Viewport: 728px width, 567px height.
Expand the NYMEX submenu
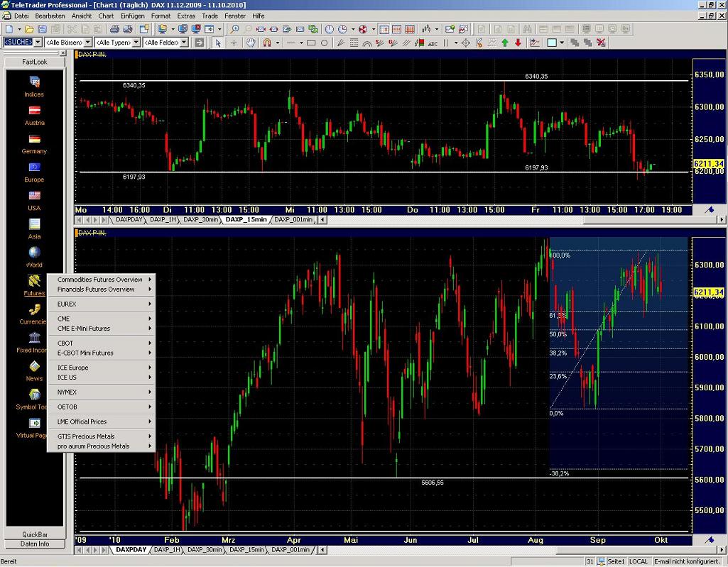click(102, 392)
